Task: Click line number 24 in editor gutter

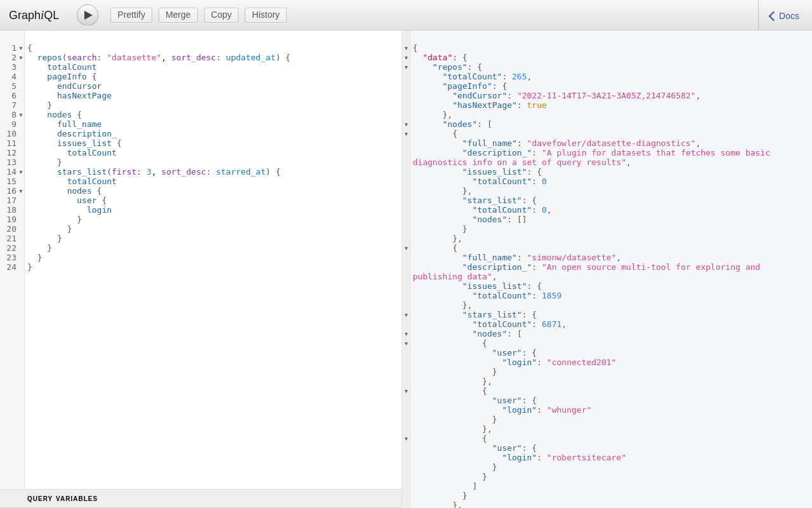Action: (x=11, y=267)
